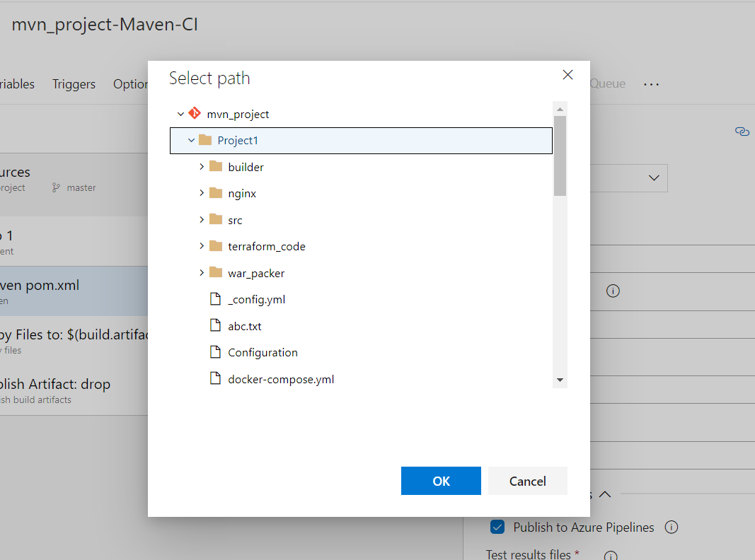Image resolution: width=755 pixels, height=560 pixels.
Task: Expand the war_packer folder
Action: click(x=202, y=272)
